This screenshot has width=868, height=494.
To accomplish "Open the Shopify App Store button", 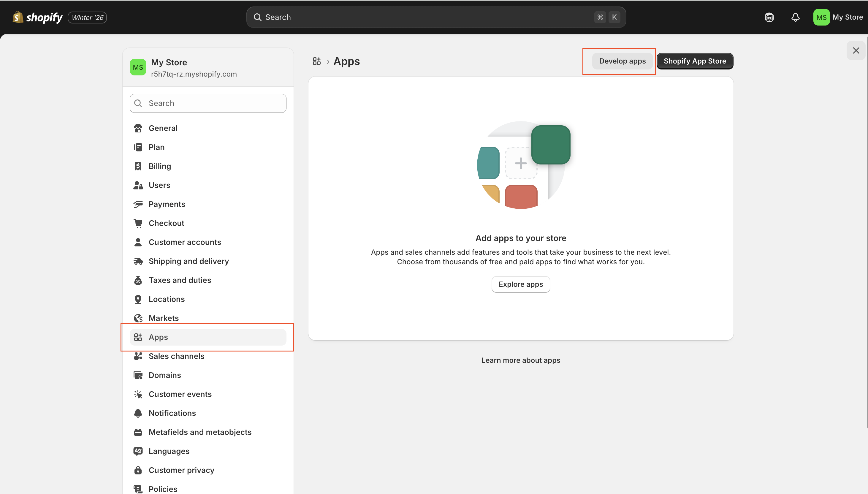I will (x=695, y=61).
